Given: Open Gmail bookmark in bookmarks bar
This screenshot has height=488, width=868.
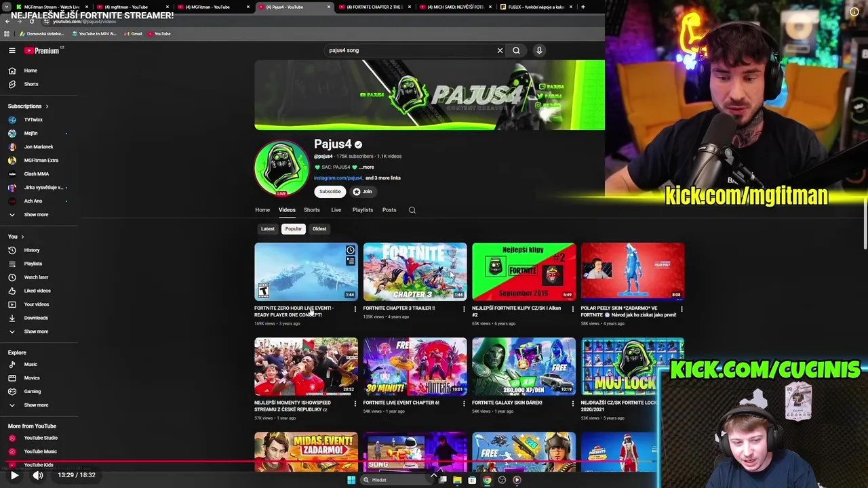Looking at the screenshot, I should click(132, 34).
